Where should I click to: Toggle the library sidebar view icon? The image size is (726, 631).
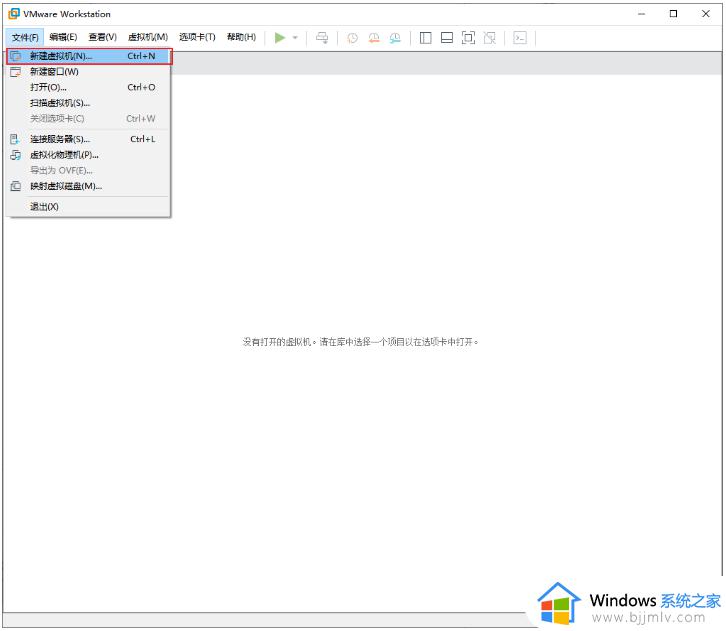coord(426,37)
